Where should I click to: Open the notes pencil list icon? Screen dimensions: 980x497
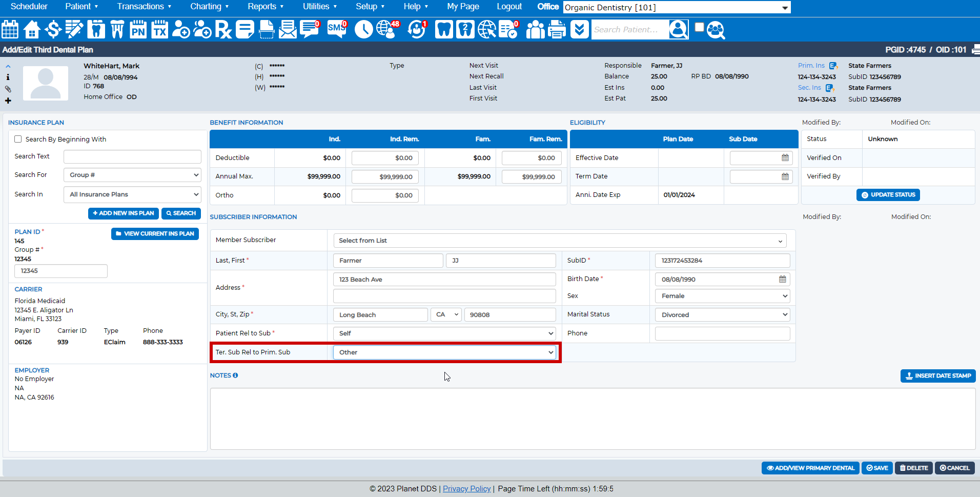(x=74, y=29)
